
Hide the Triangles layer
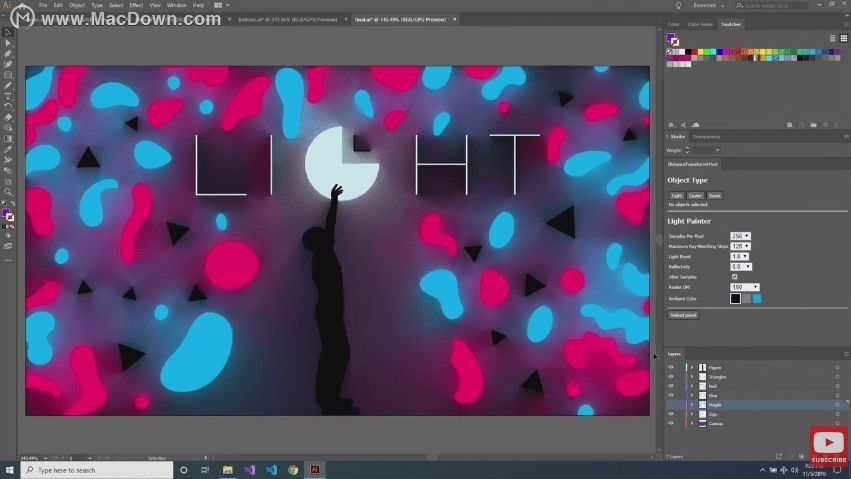point(671,377)
